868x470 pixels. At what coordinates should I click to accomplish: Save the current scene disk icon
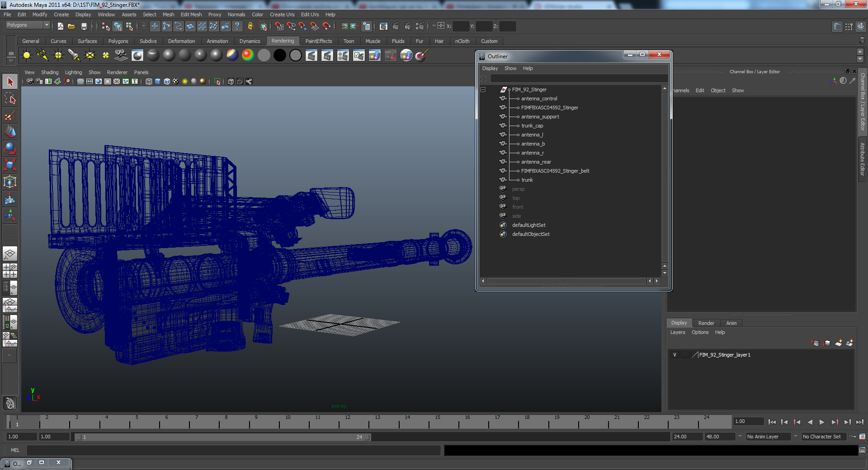click(84, 26)
